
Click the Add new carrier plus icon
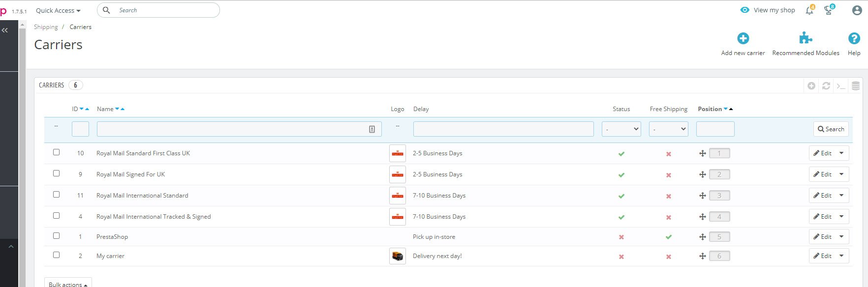[x=743, y=38]
